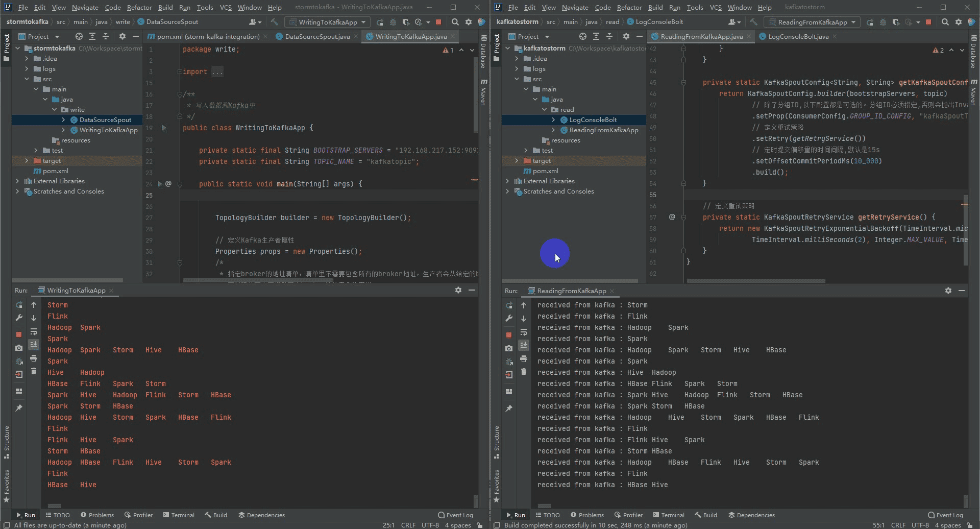Clear all output in right run console
The image size is (980, 529).
(x=524, y=372)
